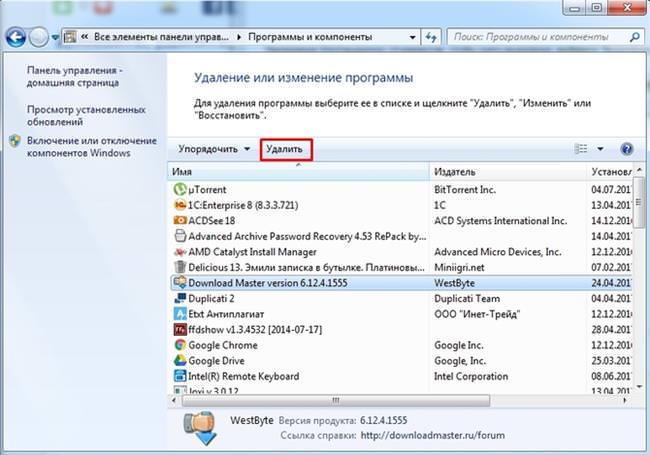
Task: Select the Google Drive entry
Action: click(216, 361)
